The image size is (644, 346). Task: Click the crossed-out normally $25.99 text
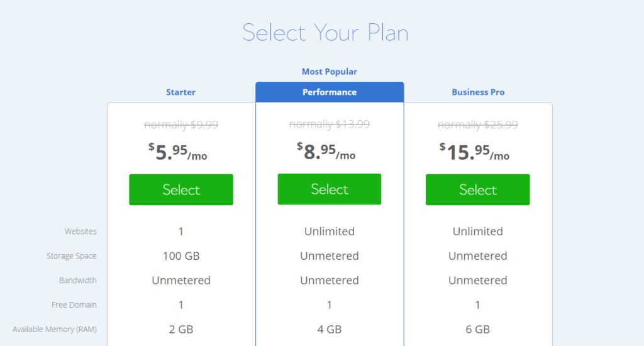point(478,125)
